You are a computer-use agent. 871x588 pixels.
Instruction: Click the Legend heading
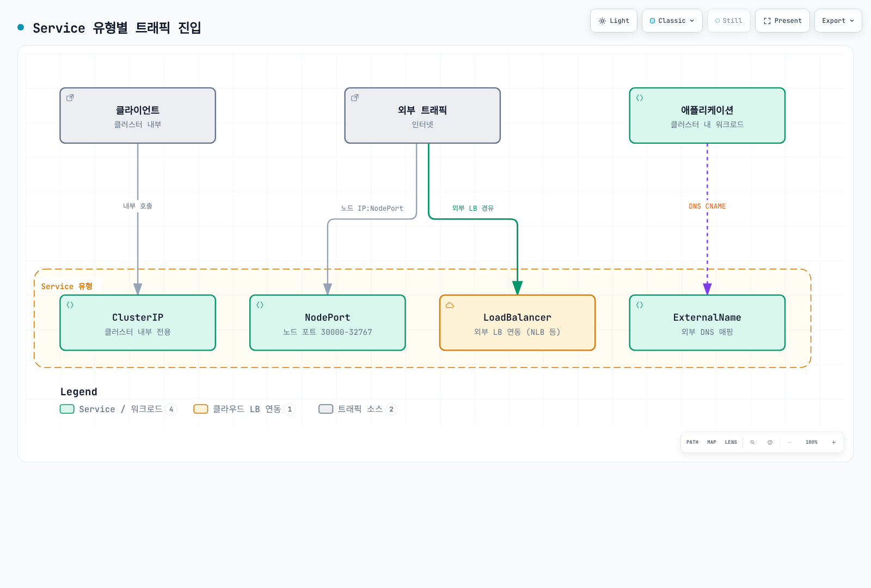pos(79,392)
